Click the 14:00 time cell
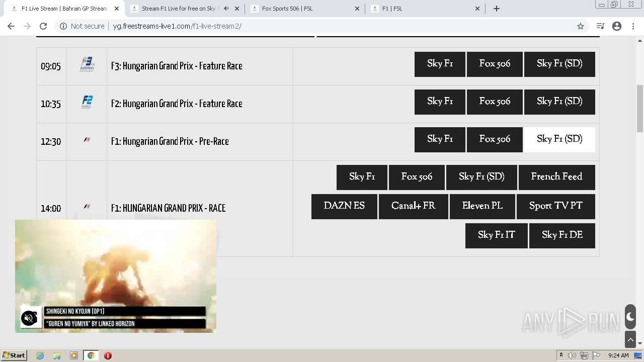The image size is (644, 362). [x=51, y=209]
